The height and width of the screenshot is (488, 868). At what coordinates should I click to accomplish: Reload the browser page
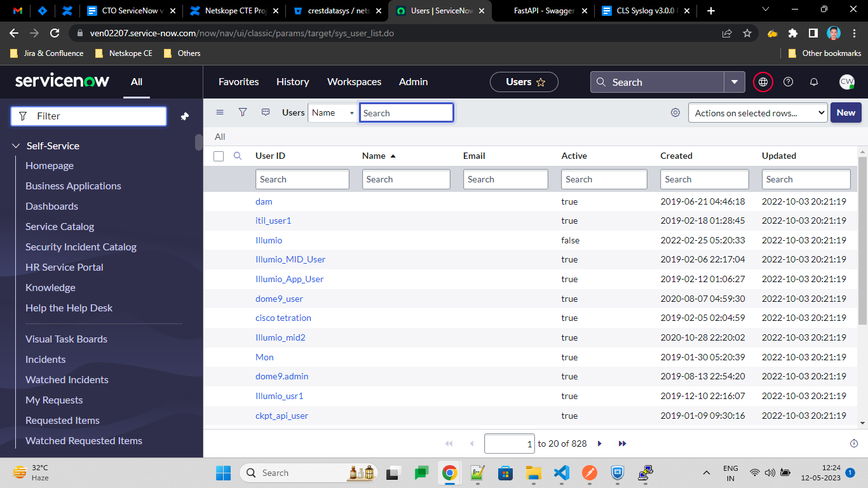[x=55, y=33]
